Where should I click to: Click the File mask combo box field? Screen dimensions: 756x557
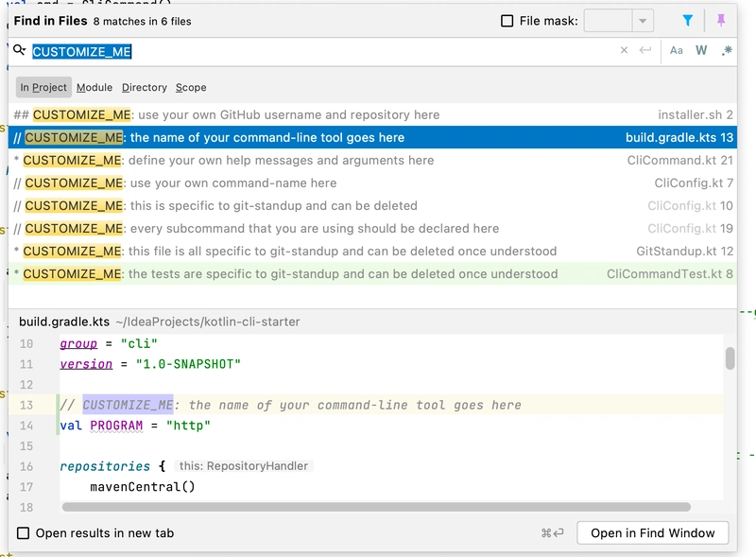(608, 21)
